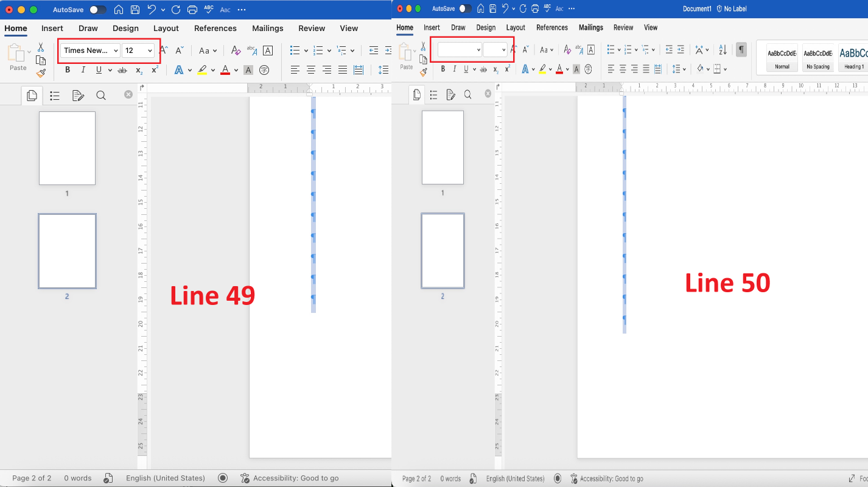Click the "0 words" count in the Document1 window
The image size is (868, 487).
[450, 478]
